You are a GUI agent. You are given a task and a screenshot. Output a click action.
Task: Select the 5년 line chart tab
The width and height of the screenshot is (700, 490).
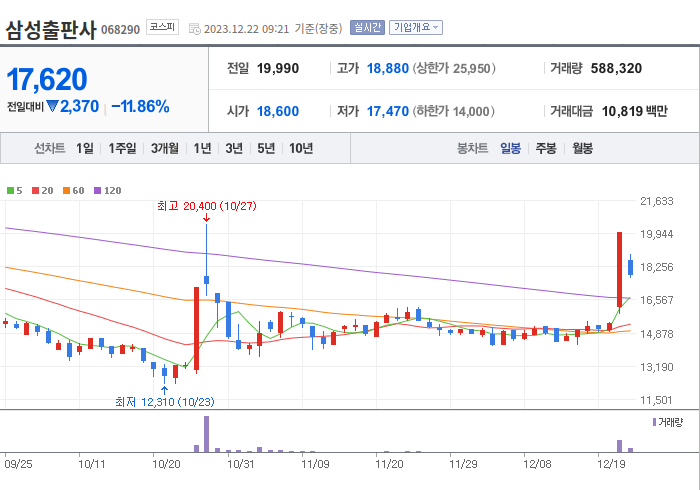click(x=266, y=148)
